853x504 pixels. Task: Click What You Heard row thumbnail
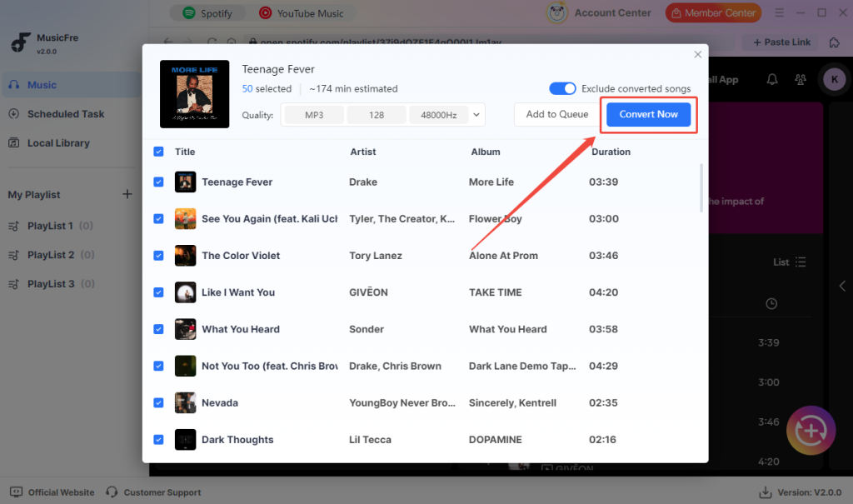[185, 329]
